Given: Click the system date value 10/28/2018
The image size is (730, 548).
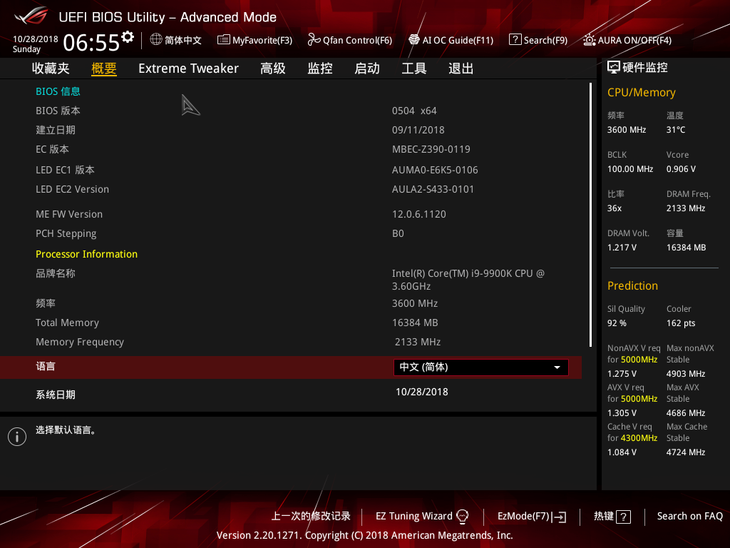Looking at the screenshot, I should [x=422, y=392].
